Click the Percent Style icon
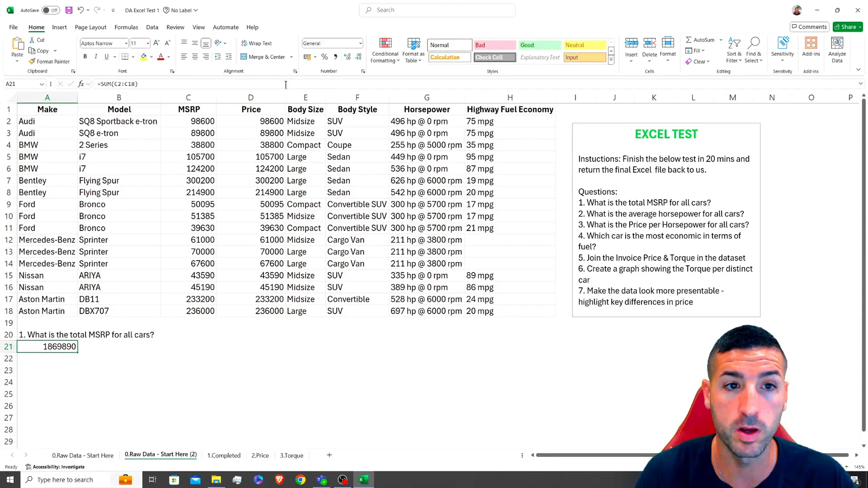The width and height of the screenshot is (868, 488). (x=324, y=56)
